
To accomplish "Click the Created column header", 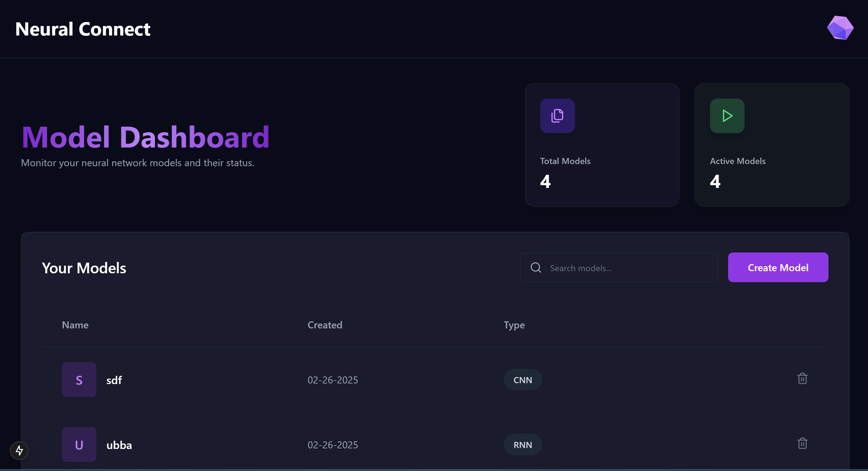I will (x=325, y=325).
